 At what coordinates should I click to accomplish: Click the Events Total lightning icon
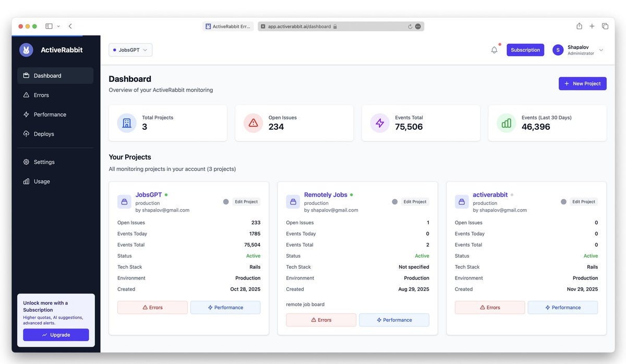coord(380,123)
